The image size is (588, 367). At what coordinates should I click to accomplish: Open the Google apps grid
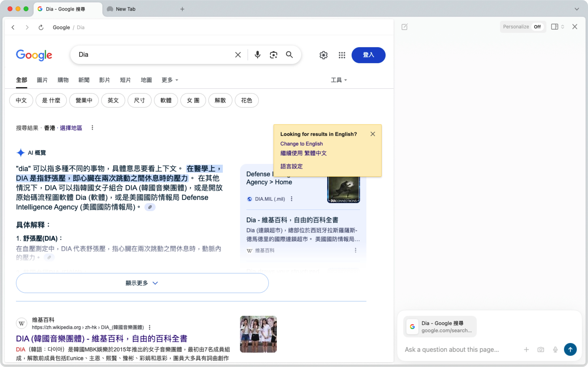click(342, 55)
